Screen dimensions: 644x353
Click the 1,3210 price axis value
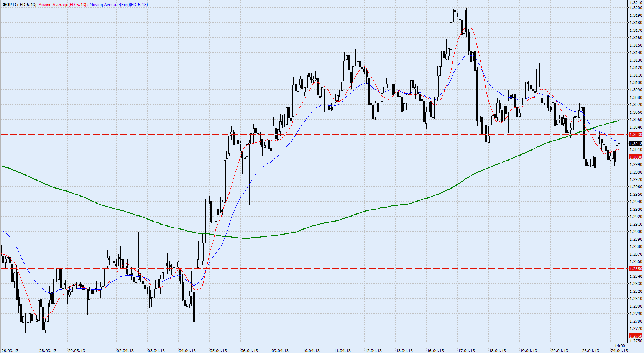point(636,3)
